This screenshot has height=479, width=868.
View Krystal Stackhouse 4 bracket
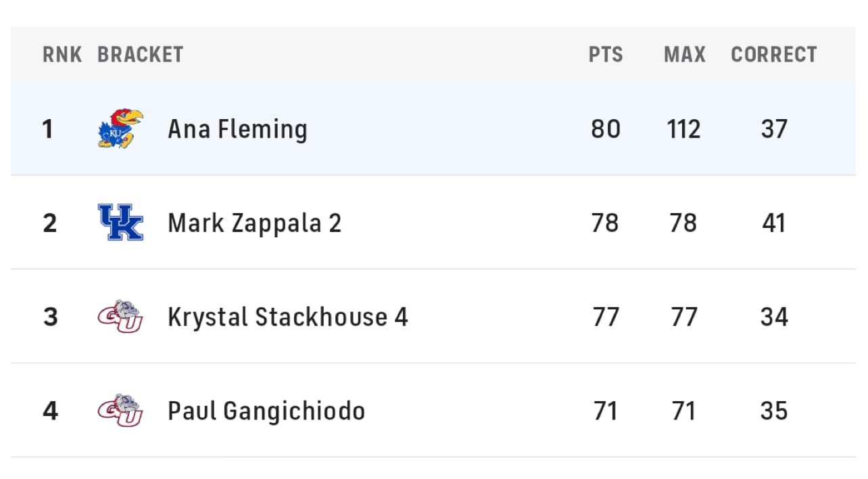point(287,317)
